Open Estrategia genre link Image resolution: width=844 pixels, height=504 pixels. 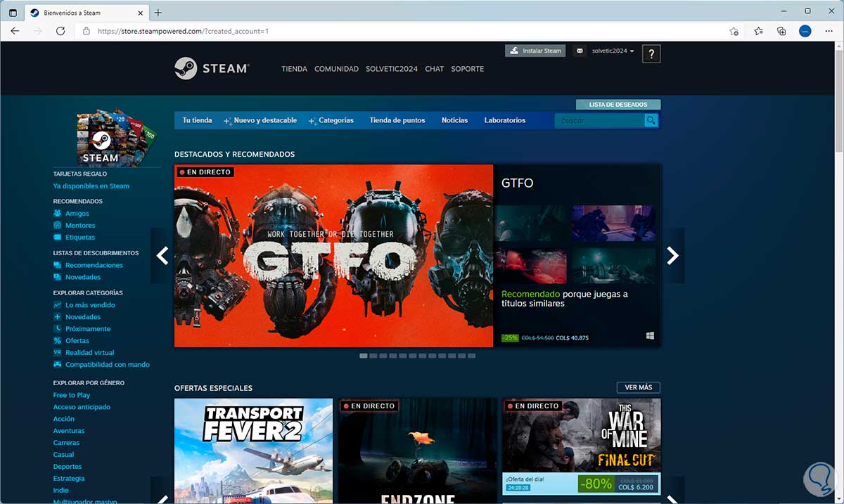coord(69,479)
